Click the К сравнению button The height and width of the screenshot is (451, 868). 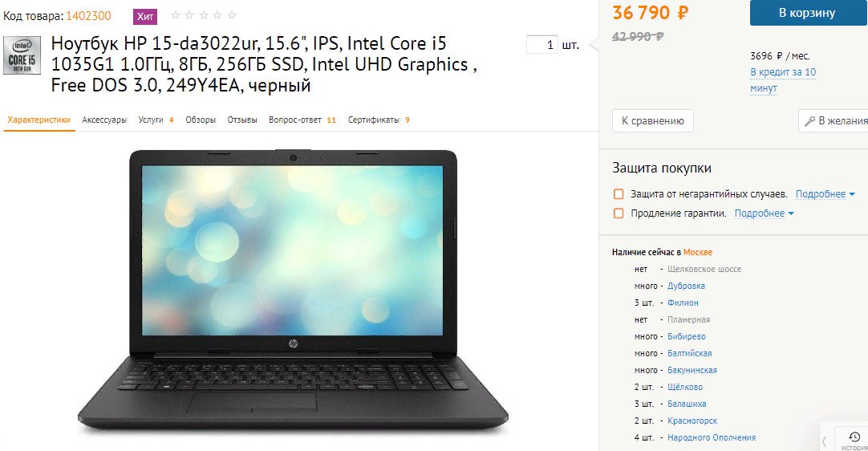tap(653, 121)
